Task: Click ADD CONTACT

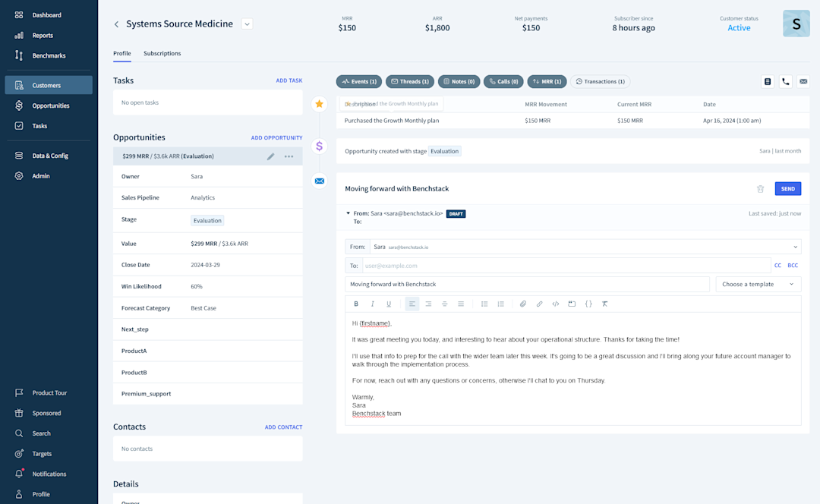Action: tap(283, 427)
